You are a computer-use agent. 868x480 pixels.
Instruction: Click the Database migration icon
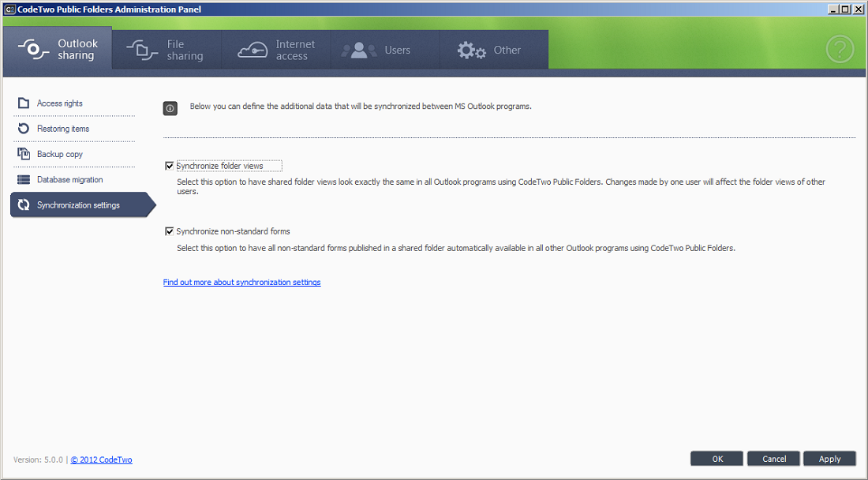pos(23,179)
